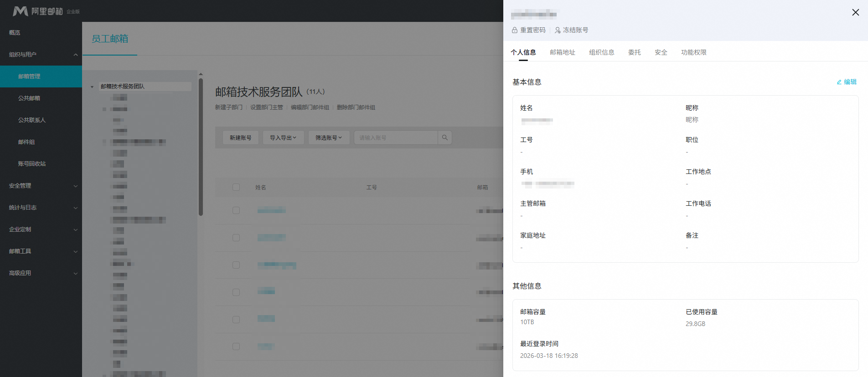Screen dimensions: 868x377
Task: Open 导入导出 dropdown
Action: pyautogui.click(x=283, y=138)
